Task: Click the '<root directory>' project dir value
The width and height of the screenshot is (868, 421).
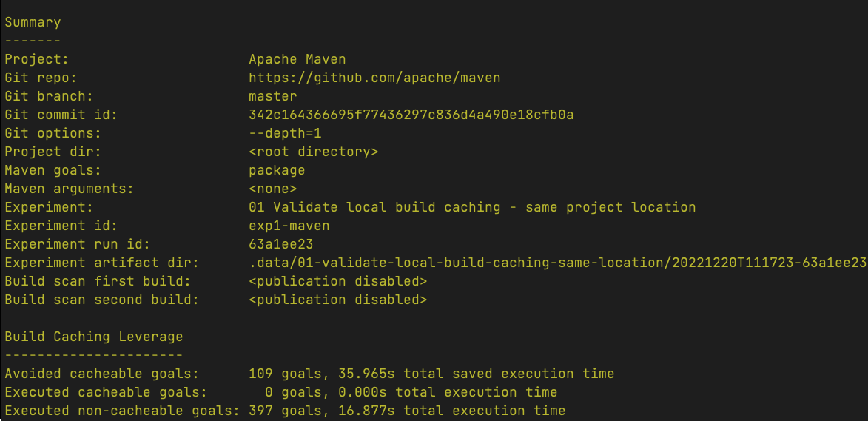Action: coord(314,152)
